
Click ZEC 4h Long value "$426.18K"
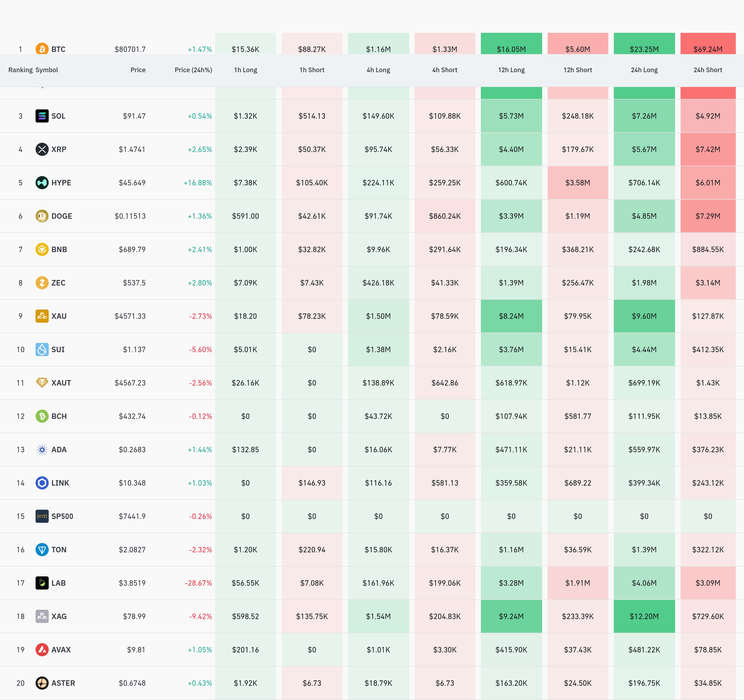pos(378,282)
